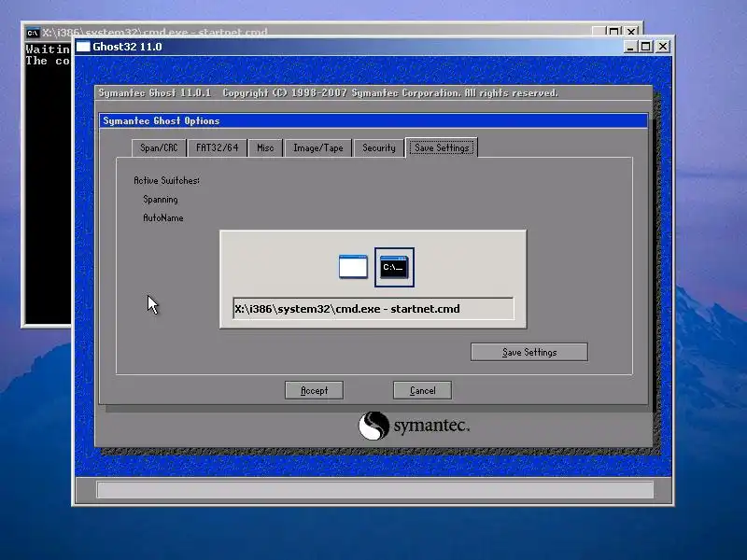Viewport: 747px width, 560px height.
Task: Click the Ghost32 bottom status bar
Action: tap(374, 489)
